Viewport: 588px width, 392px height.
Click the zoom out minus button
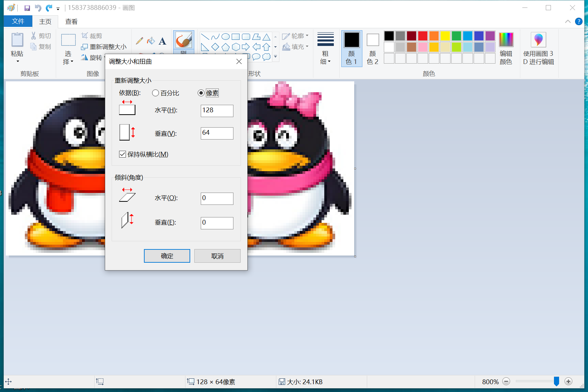coord(506,381)
